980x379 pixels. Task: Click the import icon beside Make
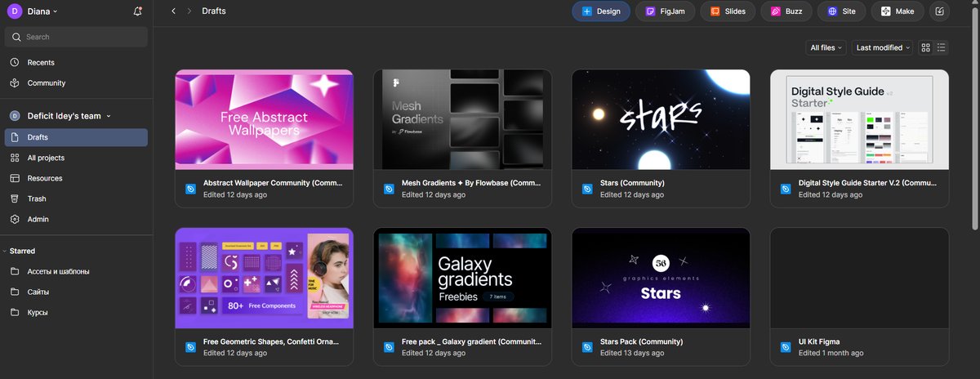point(940,11)
